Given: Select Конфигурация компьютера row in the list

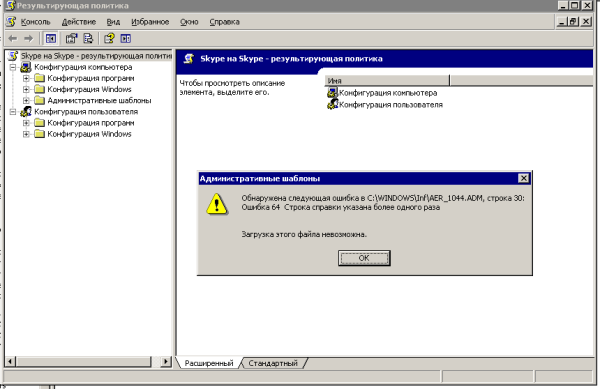Looking at the screenshot, I should pos(382,93).
